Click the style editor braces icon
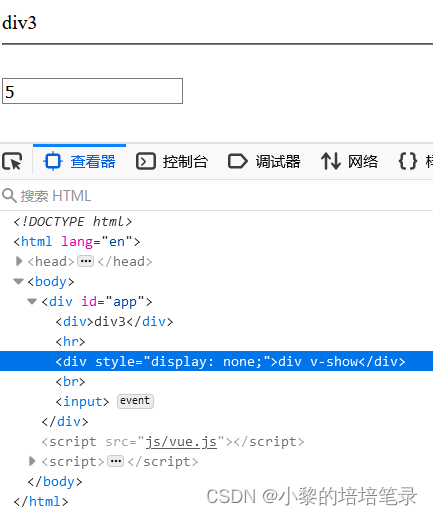 coord(408,161)
